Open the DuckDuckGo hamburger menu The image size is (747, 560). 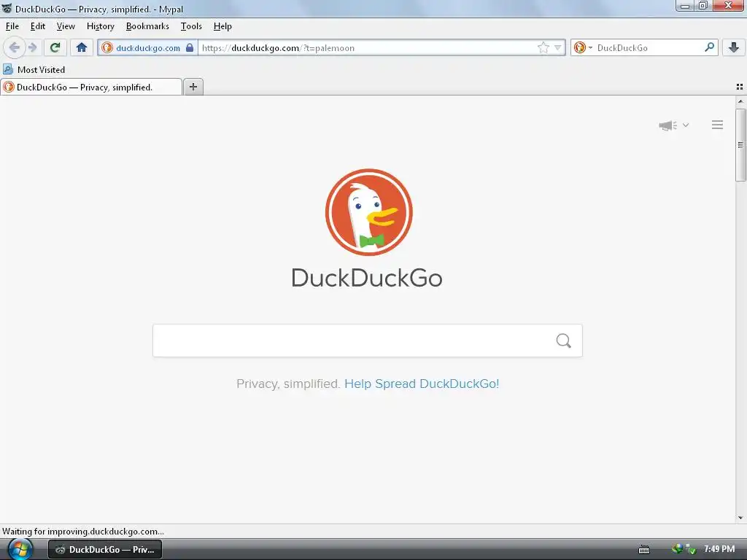[x=717, y=125]
